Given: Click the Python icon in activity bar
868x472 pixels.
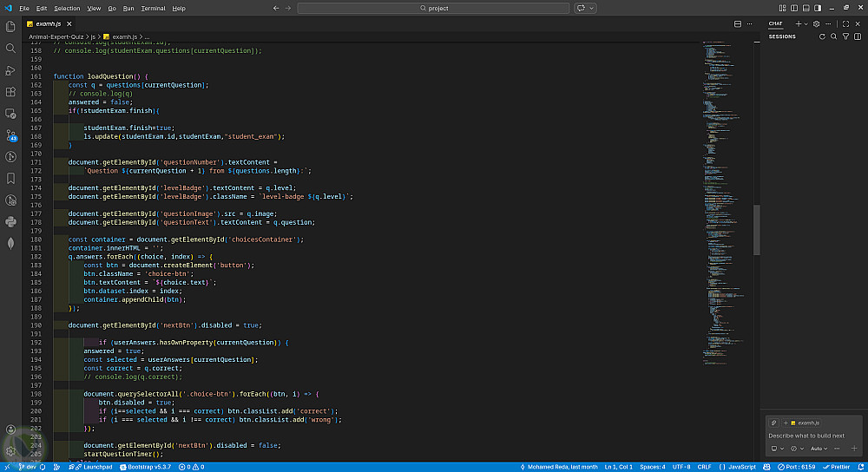Looking at the screenshot, I should 10,222.
